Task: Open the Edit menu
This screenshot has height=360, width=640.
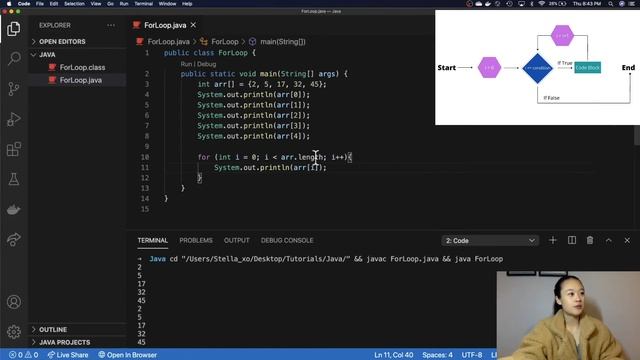Action: coord(54,4)
